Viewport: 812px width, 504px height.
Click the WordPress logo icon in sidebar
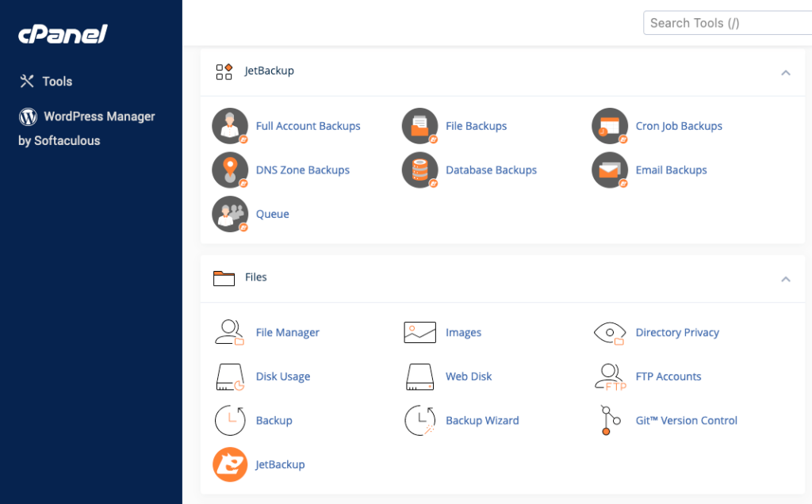[x=28, y=116]
